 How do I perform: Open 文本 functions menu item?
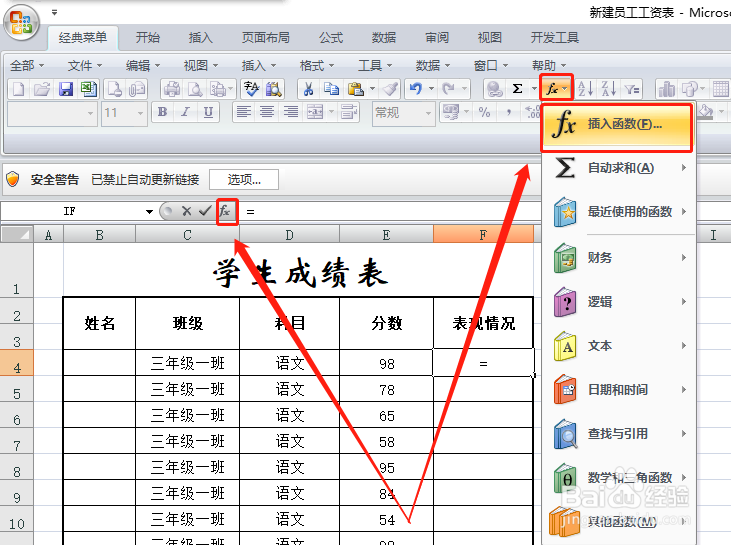coord(619,346)
